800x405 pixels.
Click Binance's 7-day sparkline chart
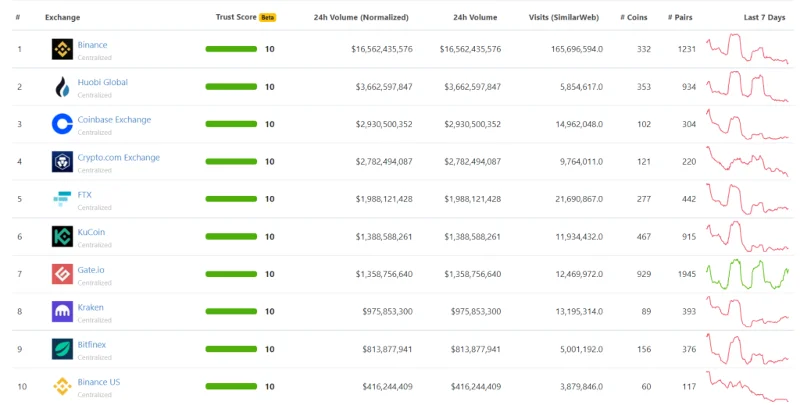(747, 49)
